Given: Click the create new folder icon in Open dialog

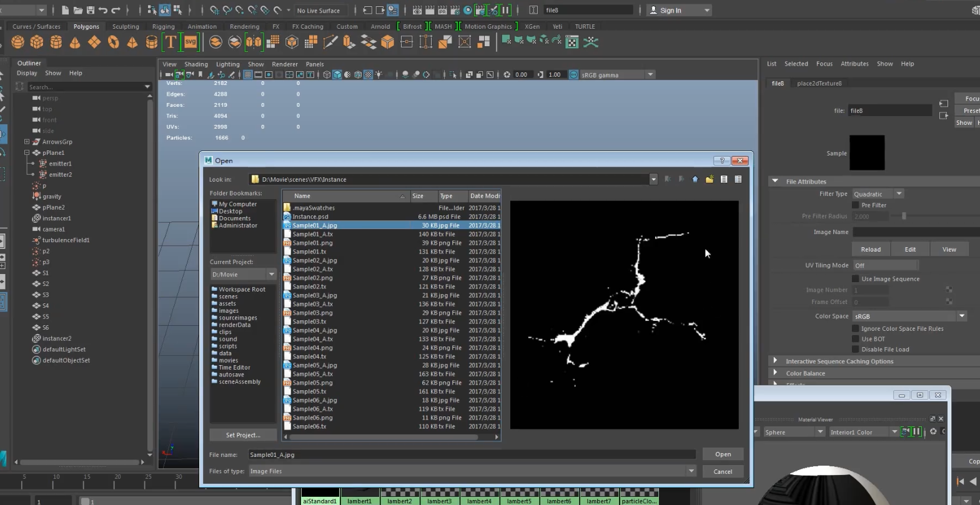Looking at the screenshot, I should tap(710, 179).
